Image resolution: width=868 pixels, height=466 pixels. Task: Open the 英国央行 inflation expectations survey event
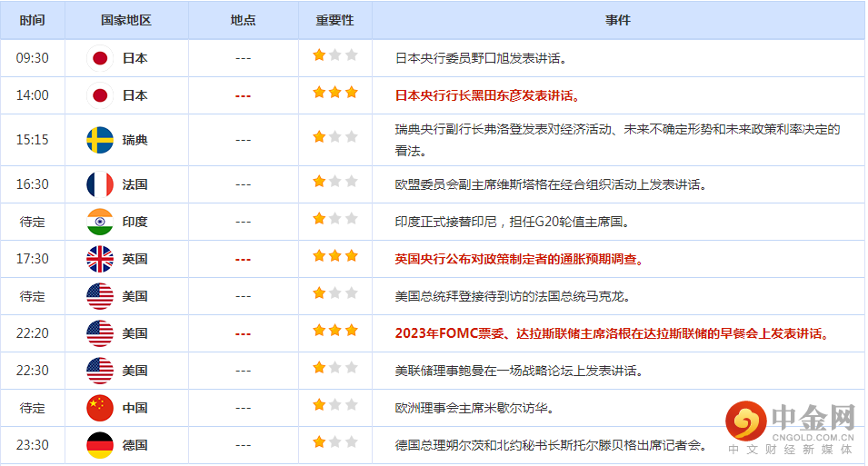pos(519,259)
